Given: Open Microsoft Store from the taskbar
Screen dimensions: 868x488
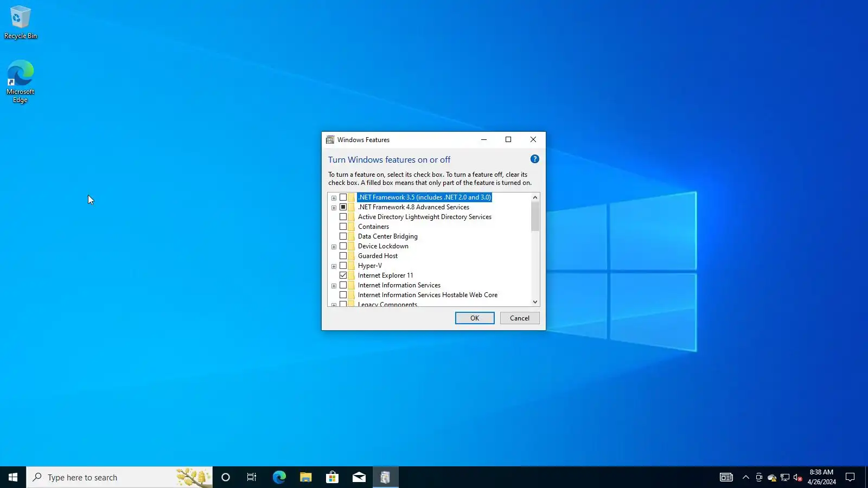Looking at the screenshot, I should [332, 477].
